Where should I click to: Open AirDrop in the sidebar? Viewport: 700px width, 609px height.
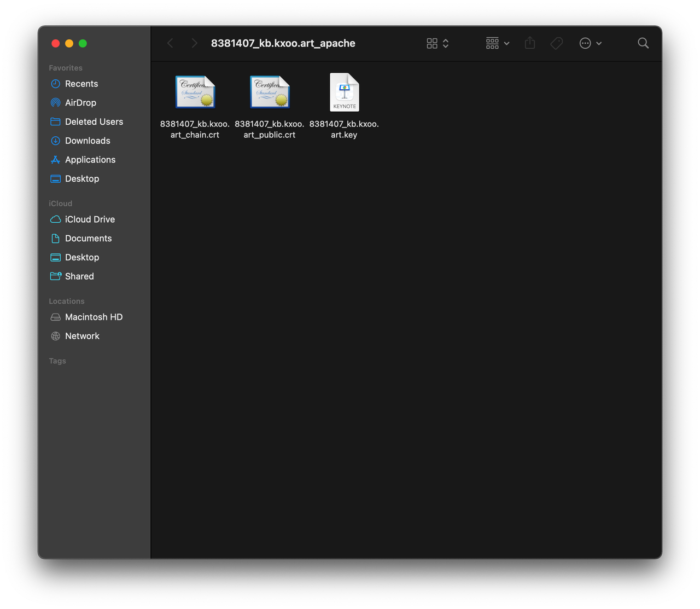coord(80,103)
